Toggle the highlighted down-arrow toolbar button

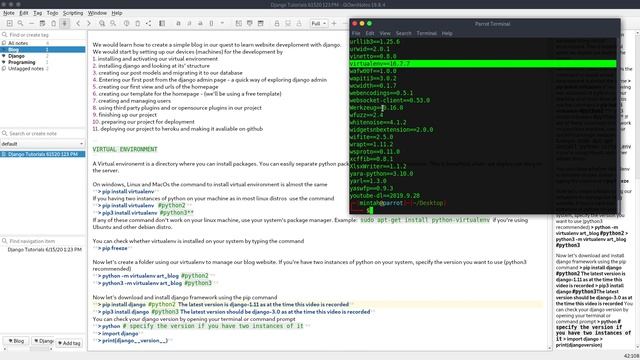pyautogui.click(x=64, y=24)
